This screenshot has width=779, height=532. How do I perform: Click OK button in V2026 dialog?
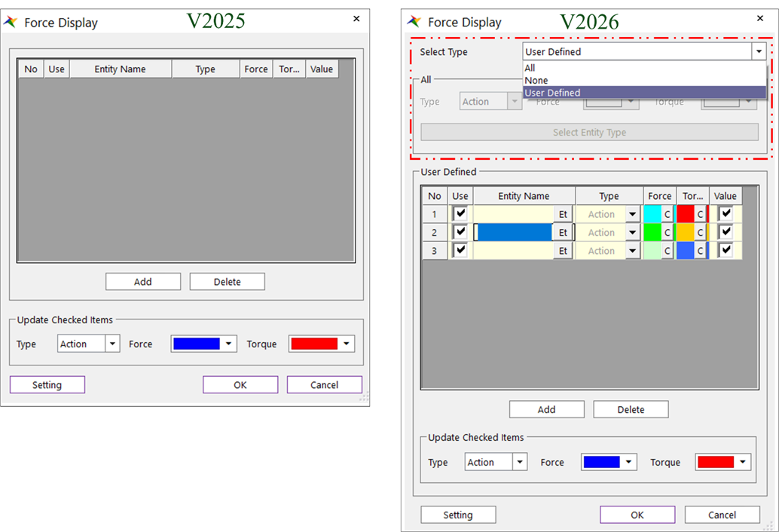637,515
